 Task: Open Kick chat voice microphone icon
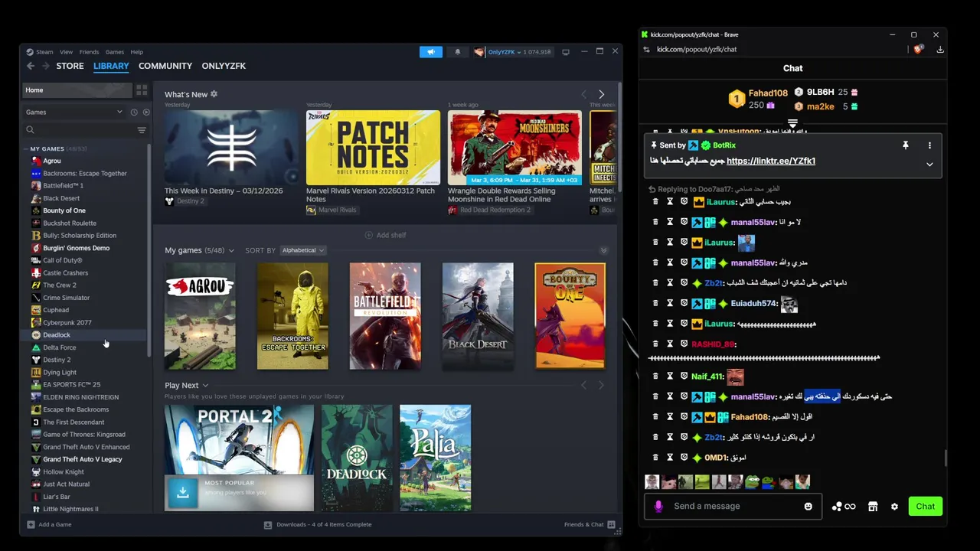658,507
